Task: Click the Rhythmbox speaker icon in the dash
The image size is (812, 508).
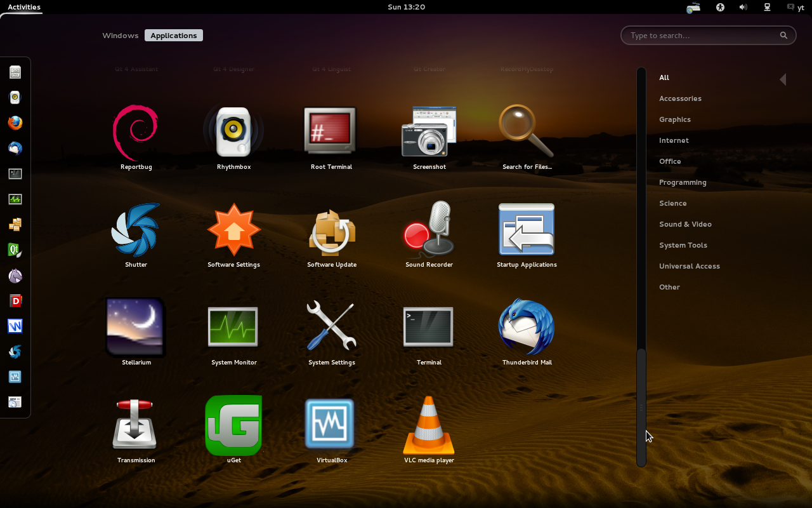Action: click(x=15, y=98)
